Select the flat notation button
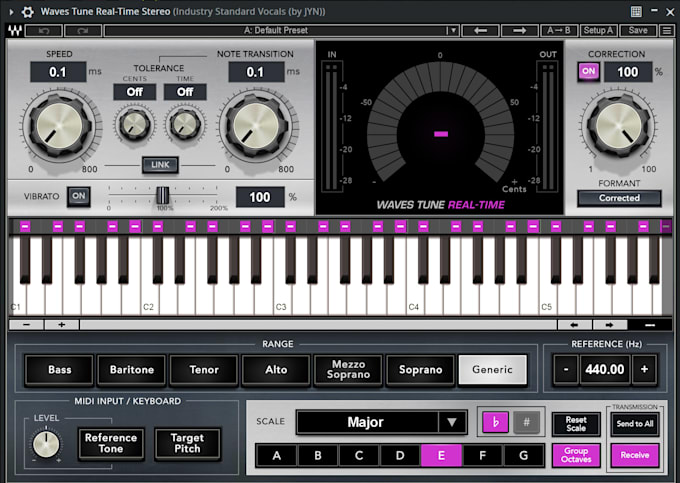Image resolution: width=680 pixels, height=483 pixels. (x=495, y=422)
